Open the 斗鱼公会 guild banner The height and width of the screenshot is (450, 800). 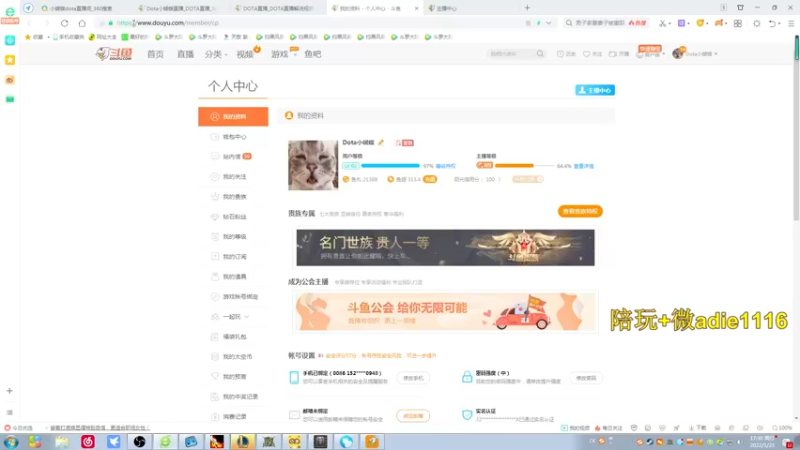pos(445,312)
